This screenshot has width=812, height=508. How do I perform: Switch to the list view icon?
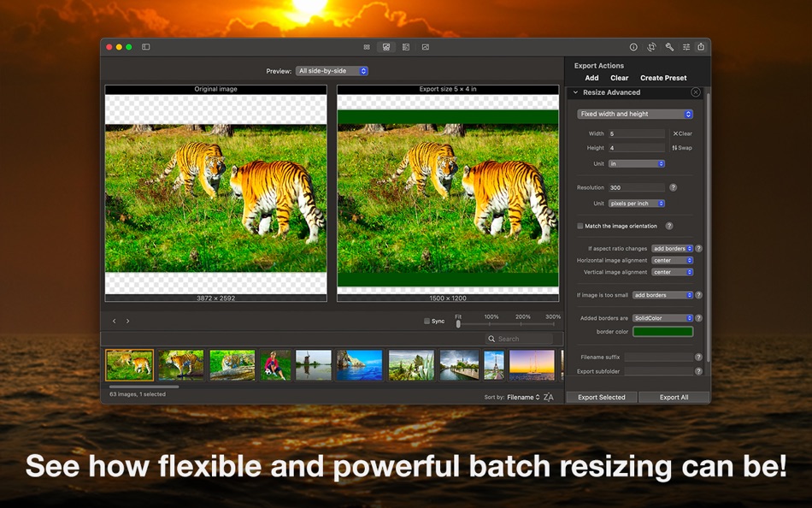click(406, 47)
